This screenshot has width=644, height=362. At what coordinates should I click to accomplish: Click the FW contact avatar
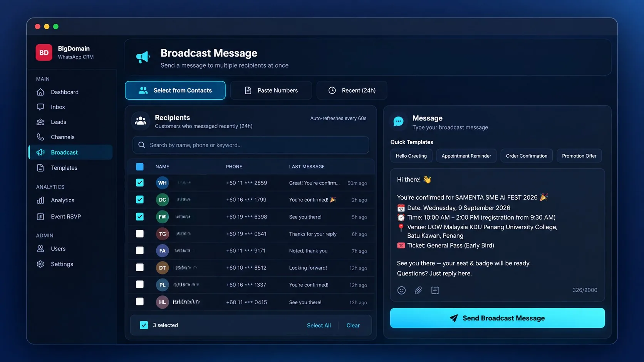click(x=162, y=217)
